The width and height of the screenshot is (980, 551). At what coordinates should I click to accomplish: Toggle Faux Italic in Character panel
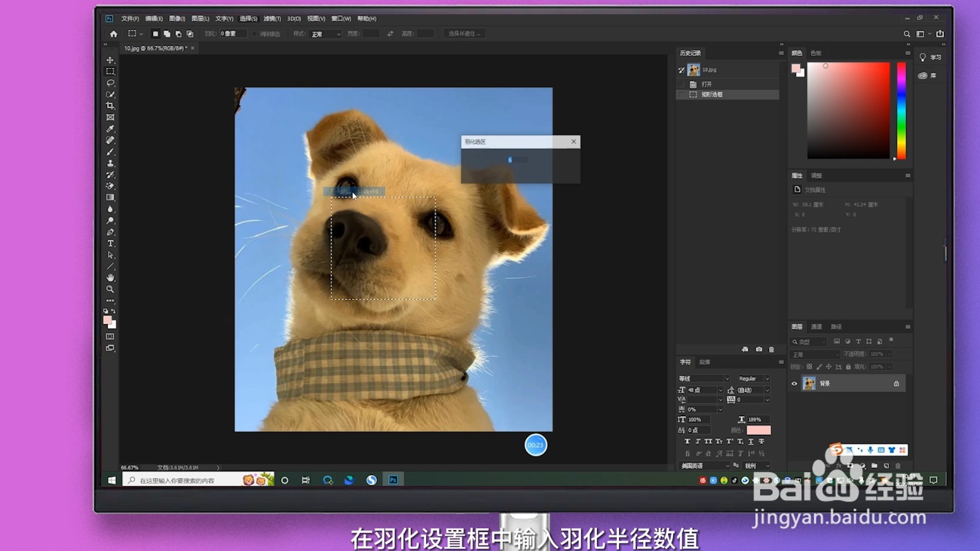[698, 441]
